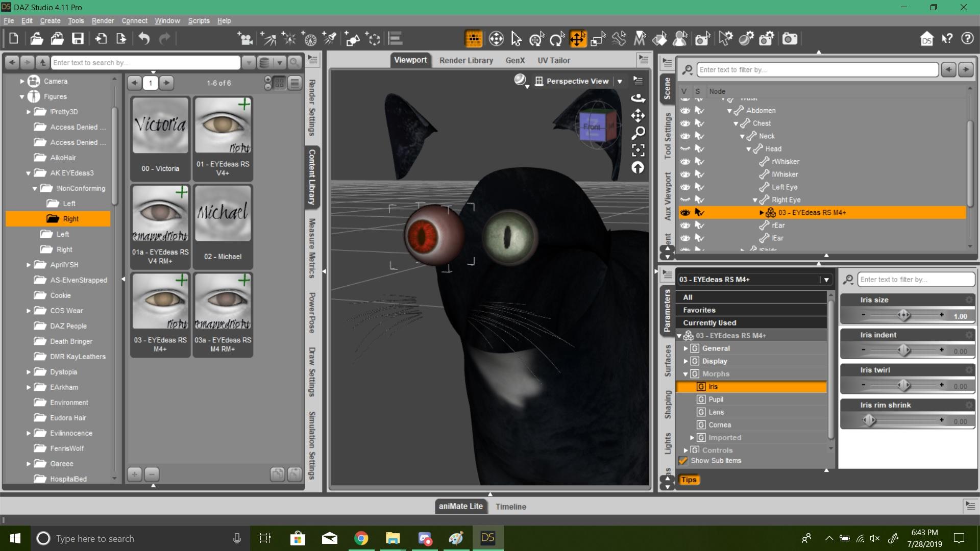Click the viewport zoom magnifier icon
Viewport: 980px width, 551px height.
[638, 133]
